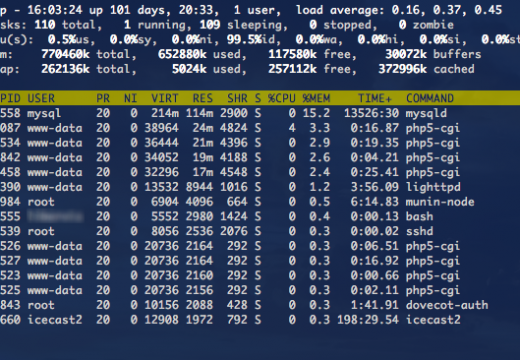
Task: Click memory free '117580k'
Action: pyautogui.click(x=292, y=54)
